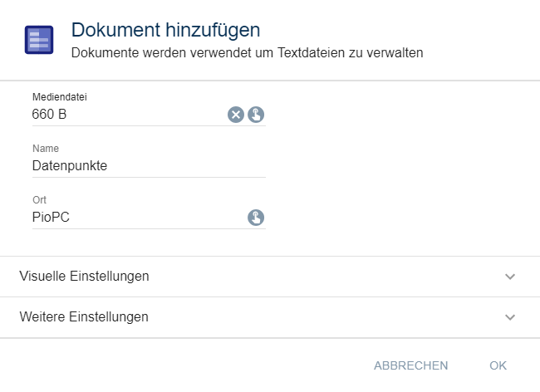Image resolution: width=540 pixels, height=392 pixels.
Task: Click the blue document icon in header
Action: [x=39, y=40]
